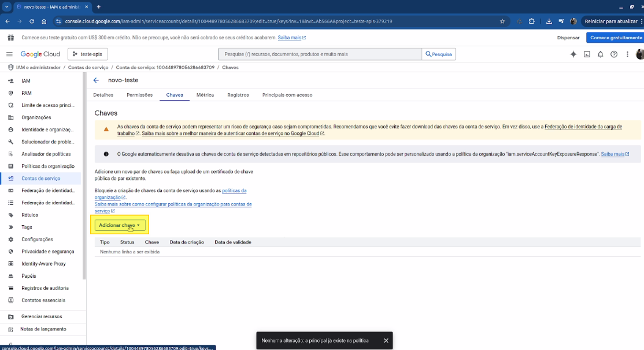Focus the Google Cloud search field
The image size is (644, 350).
pos(320,54)
